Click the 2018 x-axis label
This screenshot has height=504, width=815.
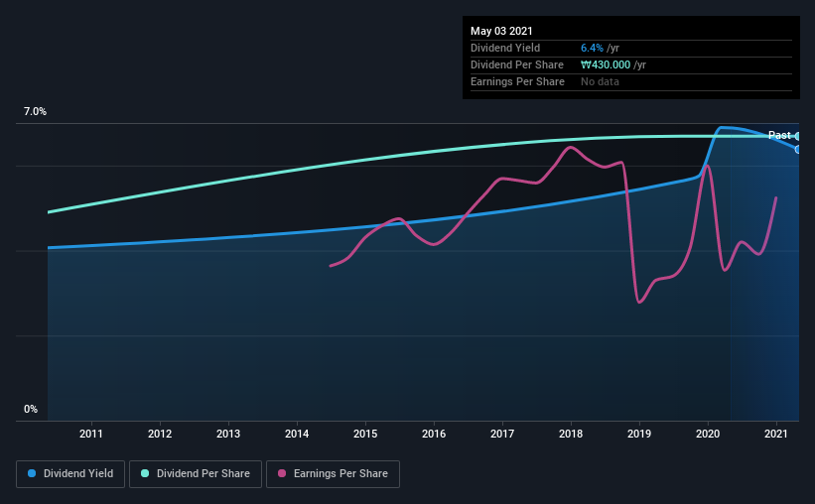571,434
